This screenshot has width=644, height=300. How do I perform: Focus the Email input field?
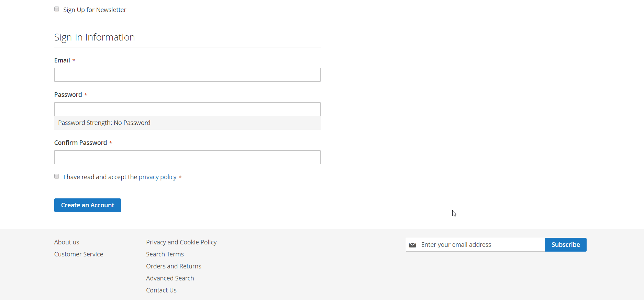coord(187,75)
